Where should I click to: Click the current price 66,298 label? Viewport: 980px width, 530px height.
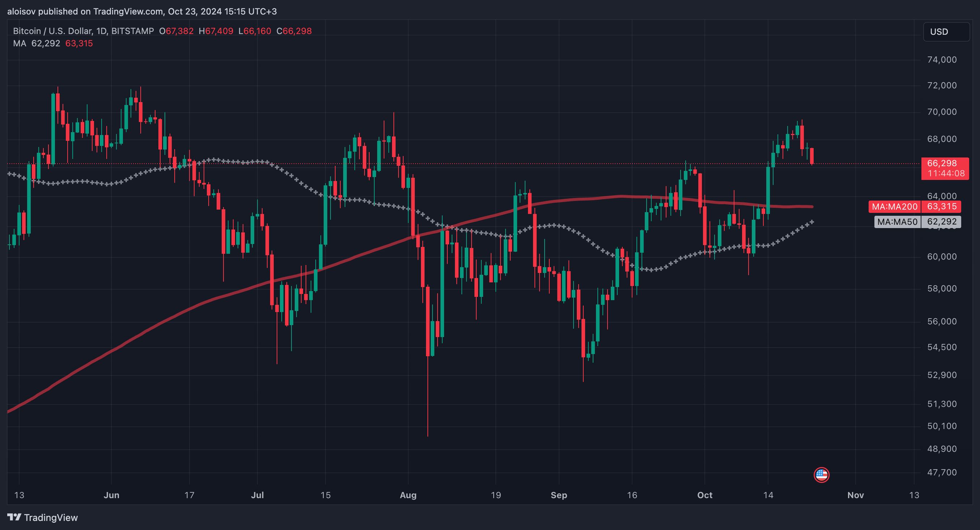click(942, 163)
